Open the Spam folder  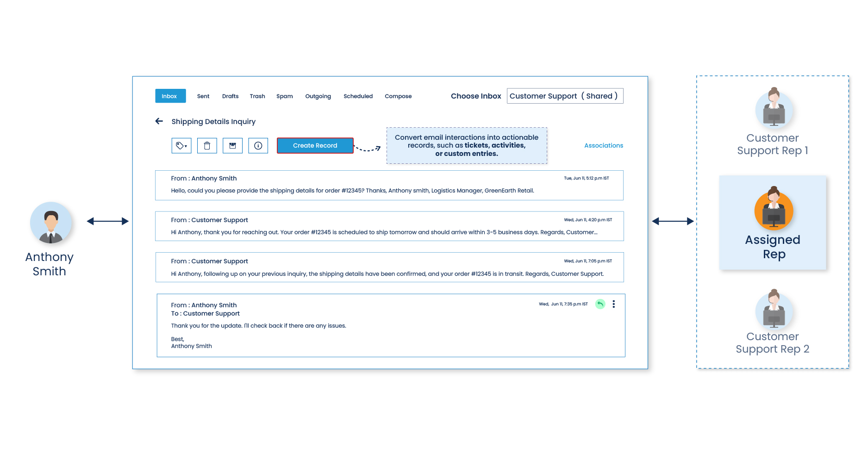point(285,96)
